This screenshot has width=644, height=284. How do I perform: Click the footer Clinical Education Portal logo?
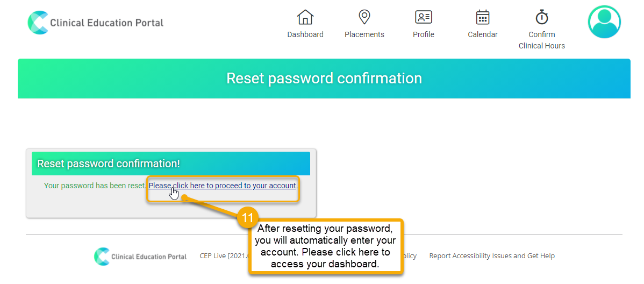click(x=140, y=256)
